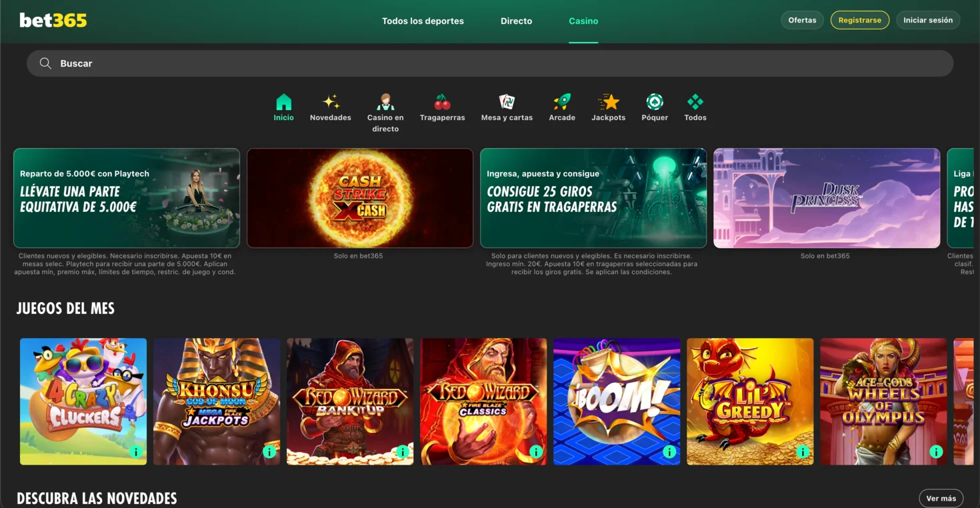980x508 pixels.
Task: Launch Red Wizard Bank It Up
Action: pyautogui.click(x=350, y=401)
